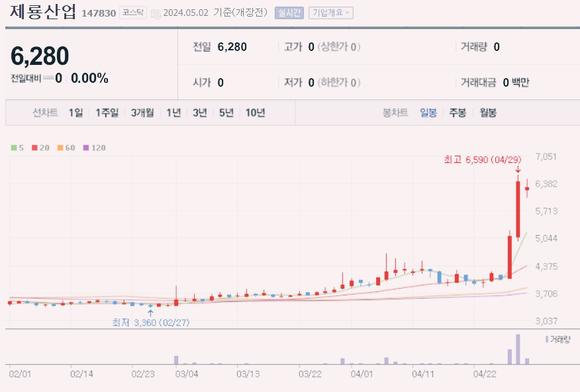Select the 5년 line chart range
Viewport: 580px width, 392px height.
click(x=226, y=113)
